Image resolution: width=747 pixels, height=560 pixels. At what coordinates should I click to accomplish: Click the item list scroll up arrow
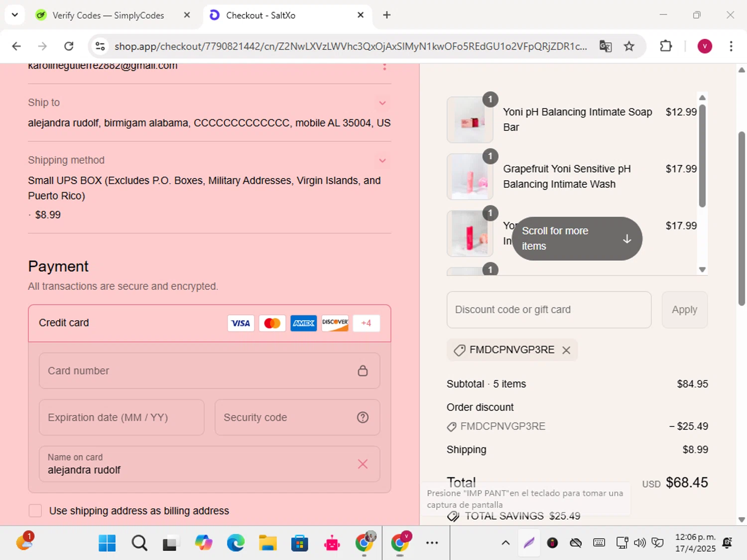coord(702,98)
